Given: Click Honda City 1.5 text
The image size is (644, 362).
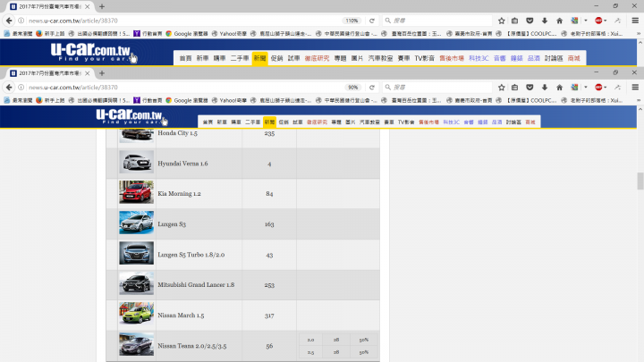Looking at the screenshot, I should pos(177,133).
